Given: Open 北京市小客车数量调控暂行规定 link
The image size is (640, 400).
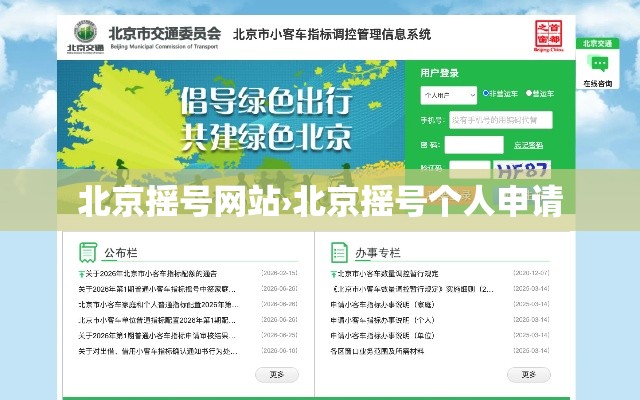Looking at the screenshot, I should [388, 274].
